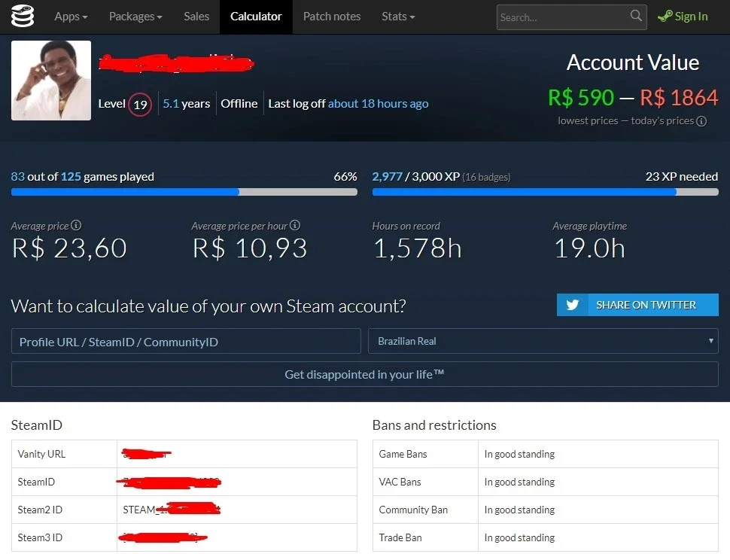
Task: Click the Steam icon beside Sign In
Action: (665, 17)
